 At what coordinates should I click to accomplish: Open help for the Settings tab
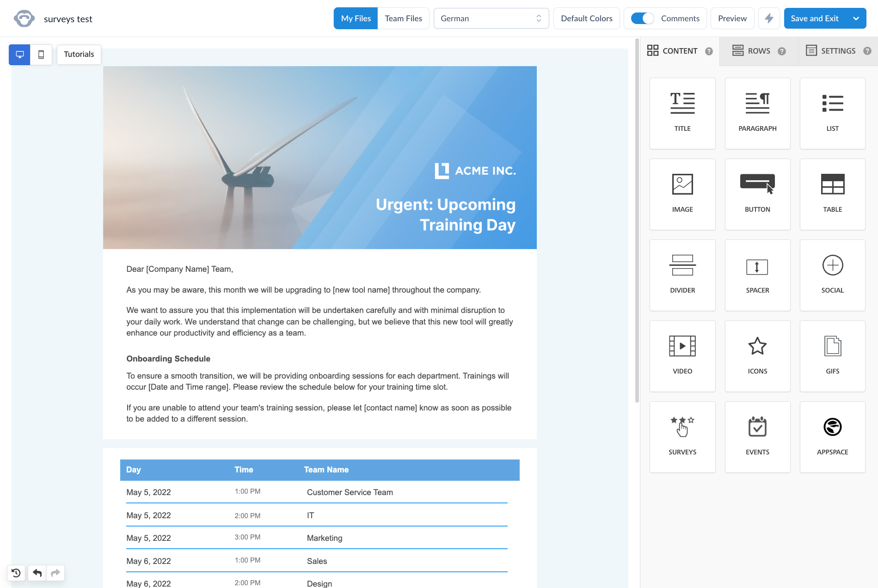click(x=867, y=51)
